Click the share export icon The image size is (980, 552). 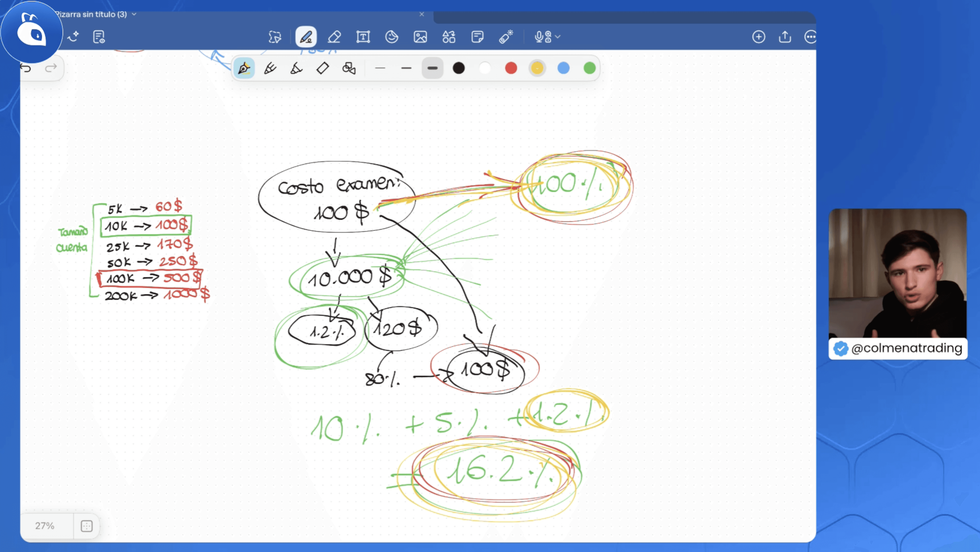[x=785, y=37]
